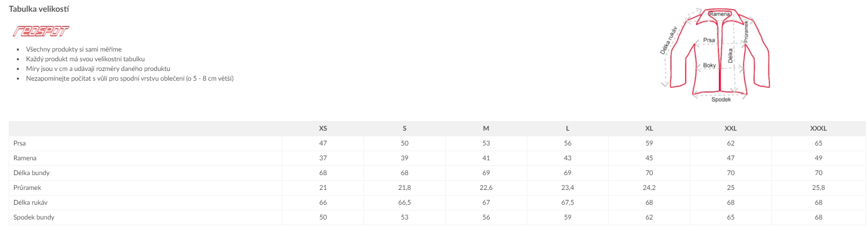Select the XXXL column header
Screen dimensions: 868x243
click(818, 129)
